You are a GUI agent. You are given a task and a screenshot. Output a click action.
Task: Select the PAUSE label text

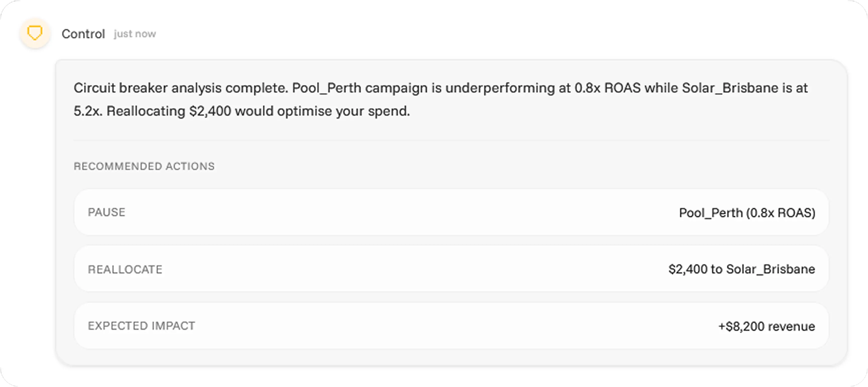(x=106, y=212)
